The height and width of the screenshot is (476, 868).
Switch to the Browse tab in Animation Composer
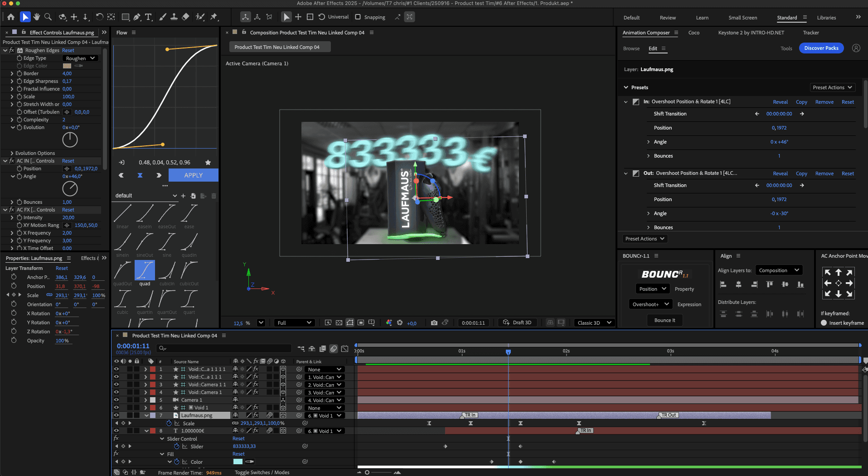631,48
